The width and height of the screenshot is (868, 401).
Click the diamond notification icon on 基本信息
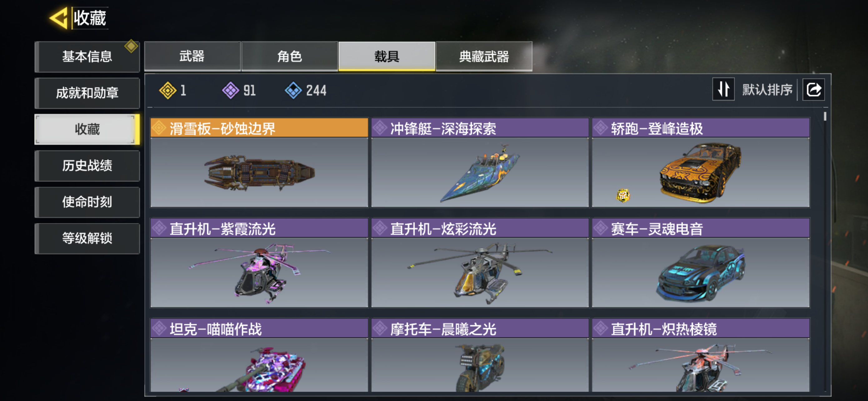131,46
